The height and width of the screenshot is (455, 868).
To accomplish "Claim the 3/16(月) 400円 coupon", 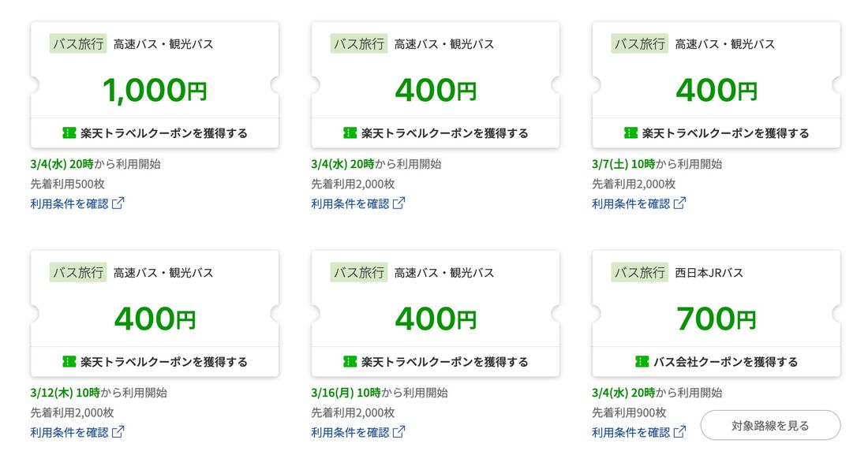I will [x=436, y=361].
